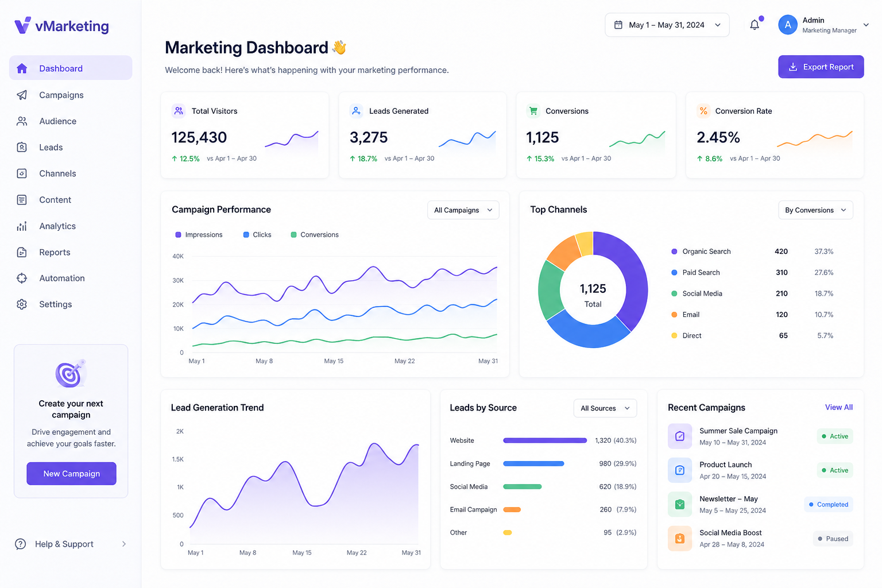
Task: Click the Audience people icon
Action: pyautogui.click(x=22, y=121)
